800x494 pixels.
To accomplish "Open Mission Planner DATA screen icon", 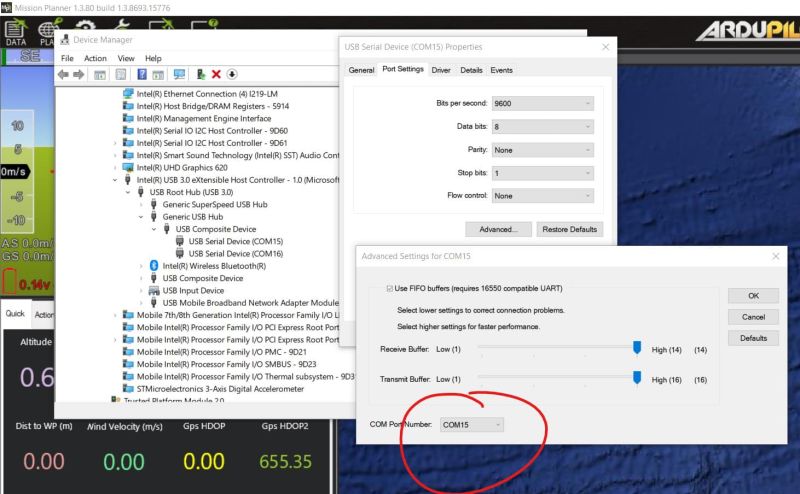I will tap(16, 33).
